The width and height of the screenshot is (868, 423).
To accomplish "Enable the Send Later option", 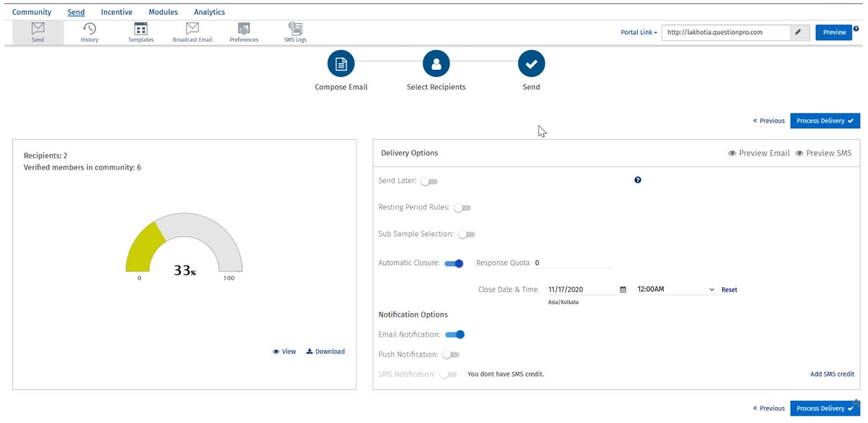I will (x=428, y=181).
